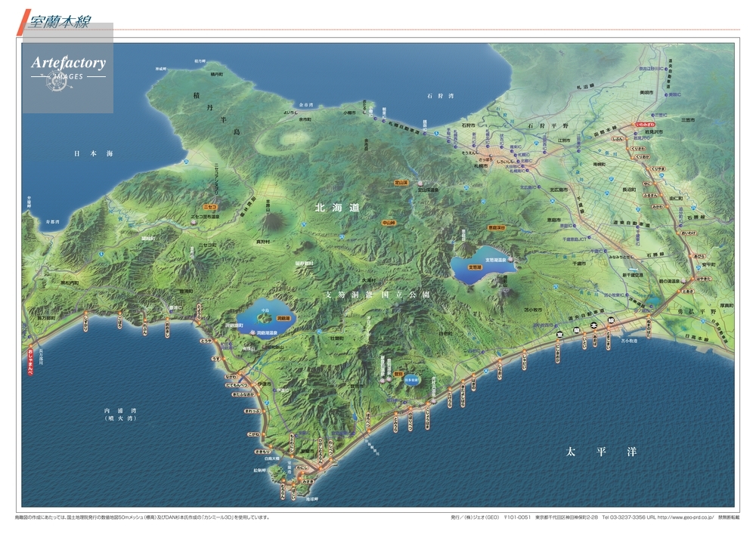This screenshot has width=756, height=534.
Task: Click the 内浦湾 (噴火湾) bay label
Action: [x=119, y=414]
